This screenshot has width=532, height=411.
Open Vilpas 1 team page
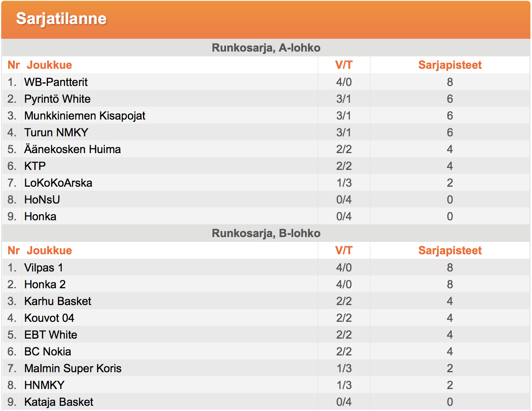click(44, 267)
